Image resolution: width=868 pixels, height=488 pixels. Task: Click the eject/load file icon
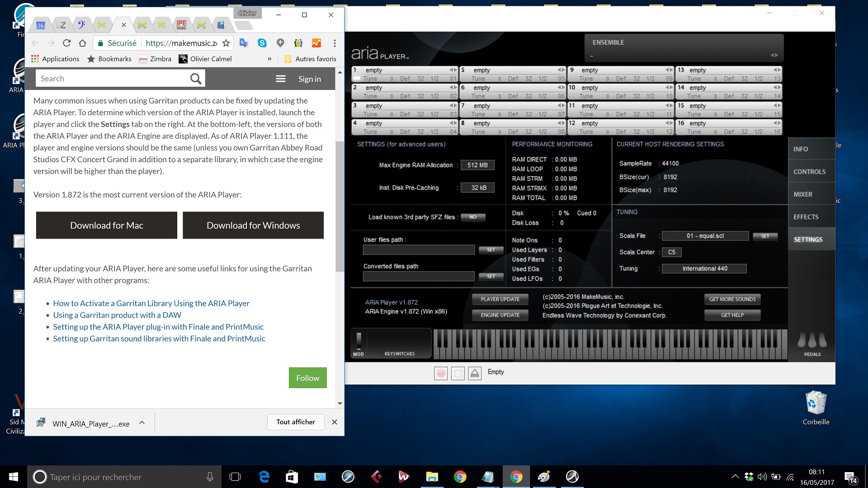point(474,373)
